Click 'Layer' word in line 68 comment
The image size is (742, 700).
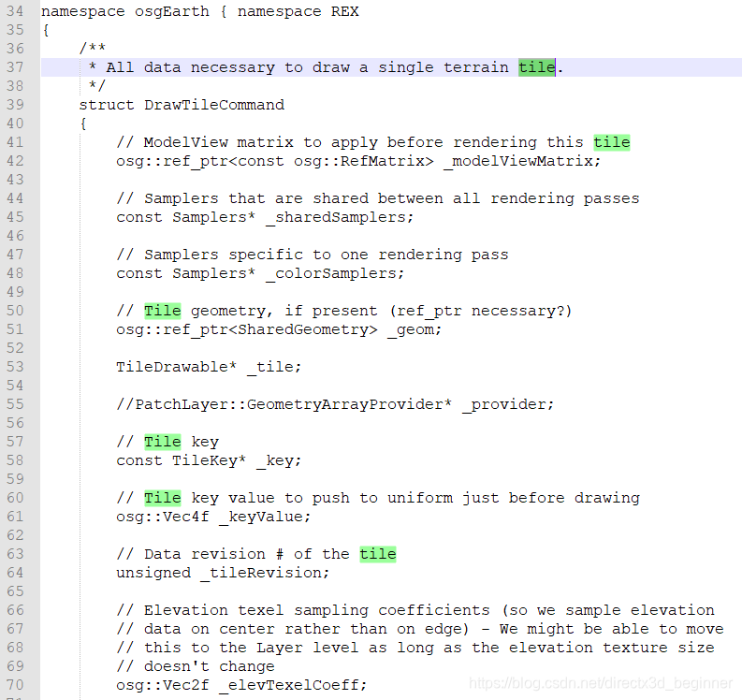point(279,648)
